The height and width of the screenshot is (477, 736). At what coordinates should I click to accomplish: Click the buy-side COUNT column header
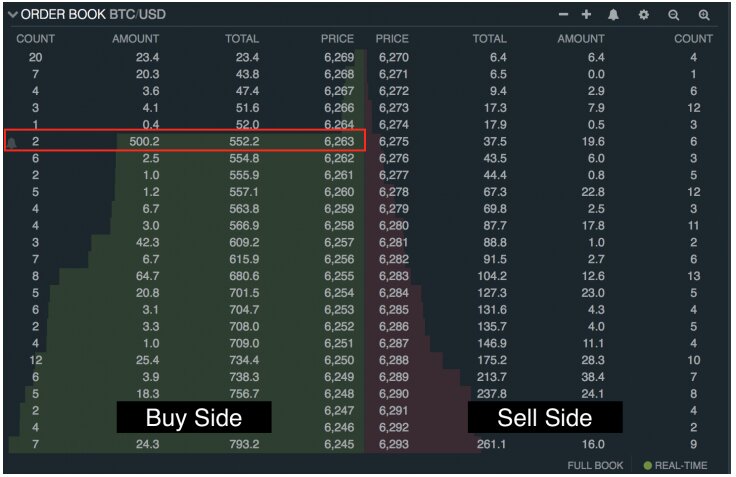(36, 39)
